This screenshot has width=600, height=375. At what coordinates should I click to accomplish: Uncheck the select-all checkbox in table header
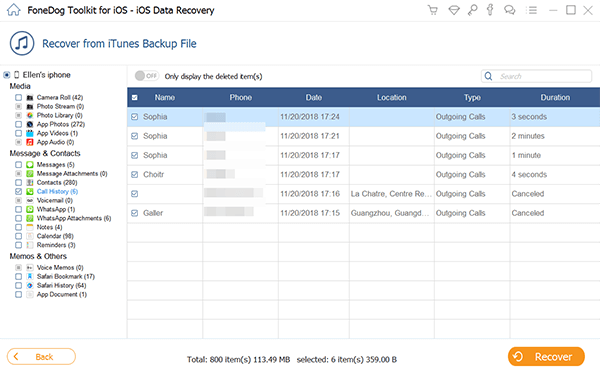pos(135,98)
